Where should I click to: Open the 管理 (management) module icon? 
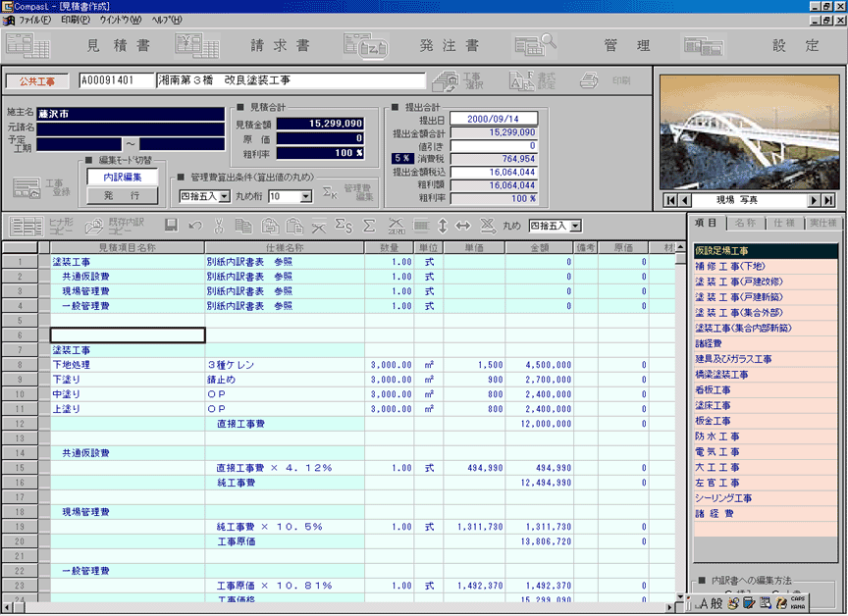tap(534, 45)
